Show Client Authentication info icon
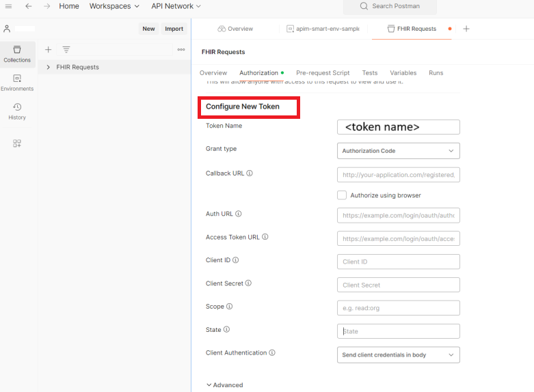This screenshot has height=392, width=534. [272, 352]
